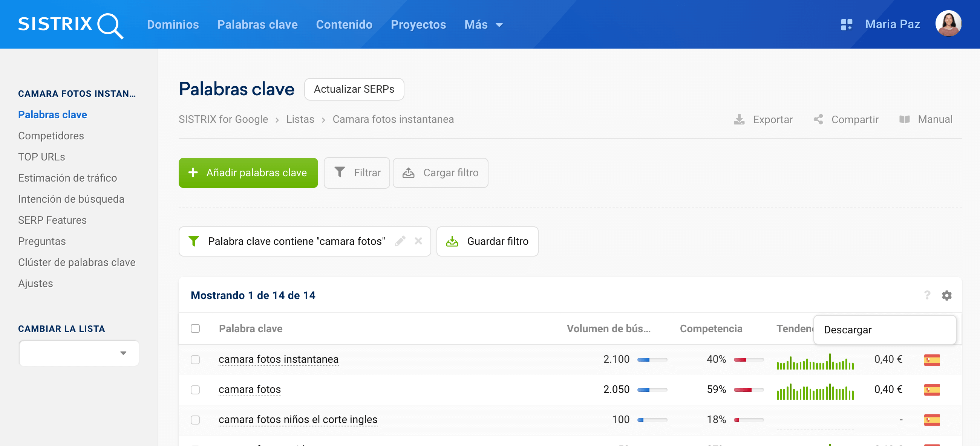Open the Cambiar la lista dropdown

click(79, 353)
